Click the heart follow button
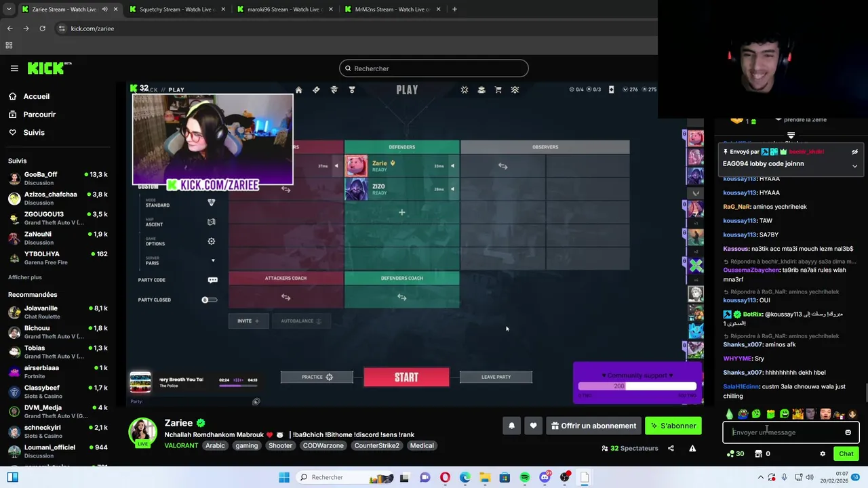 (x=533, y=426)
